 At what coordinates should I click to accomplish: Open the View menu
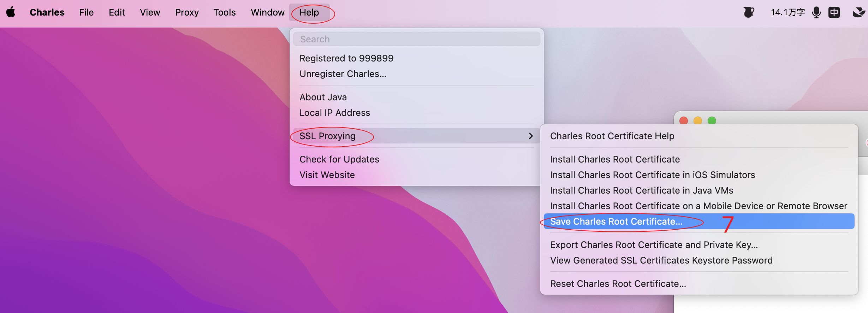click(150, 12)
